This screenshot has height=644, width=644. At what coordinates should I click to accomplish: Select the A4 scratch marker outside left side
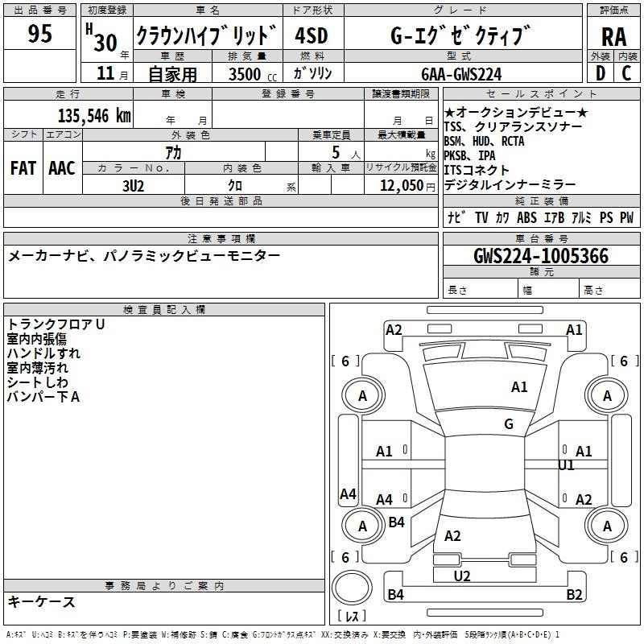point(348,494)
